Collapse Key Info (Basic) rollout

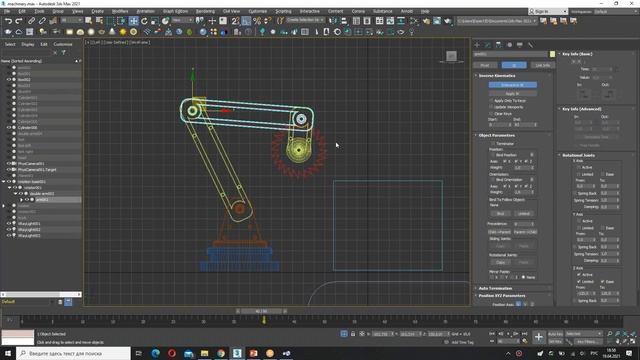(x=577, y=54)
